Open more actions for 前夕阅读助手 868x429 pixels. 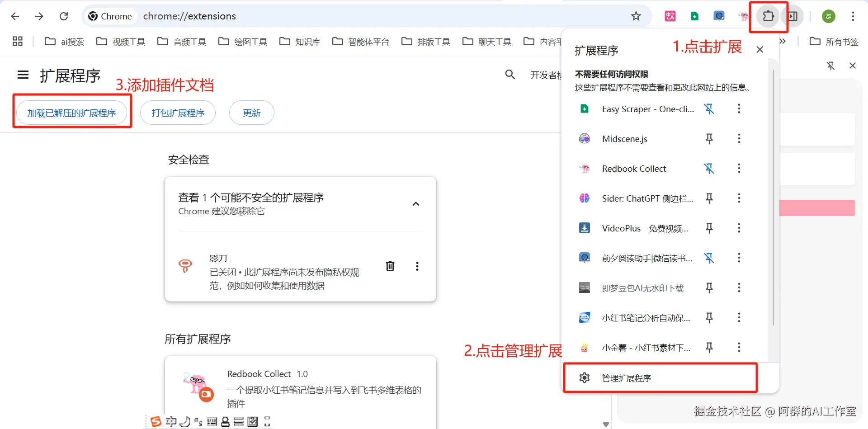(x=739, y=258)
